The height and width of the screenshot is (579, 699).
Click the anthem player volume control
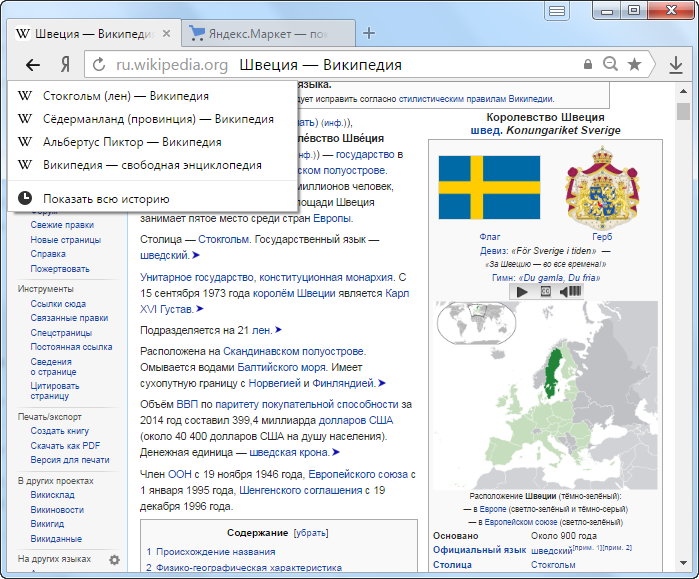point(571,291)
